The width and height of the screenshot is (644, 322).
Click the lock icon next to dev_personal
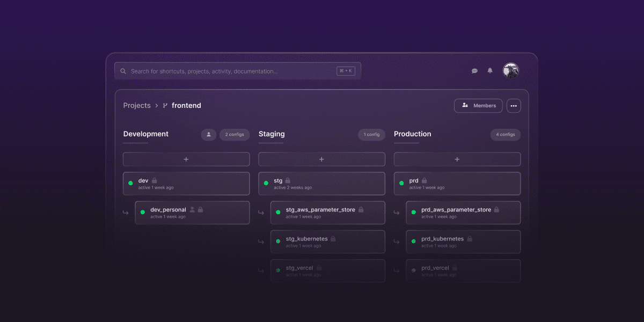(200, 210)
